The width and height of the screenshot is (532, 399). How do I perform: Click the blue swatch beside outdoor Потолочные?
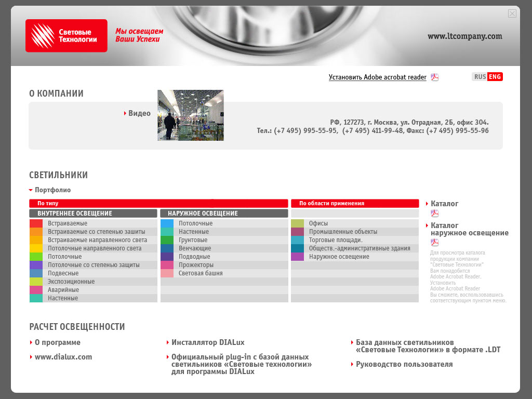click(x=167, y=223)
